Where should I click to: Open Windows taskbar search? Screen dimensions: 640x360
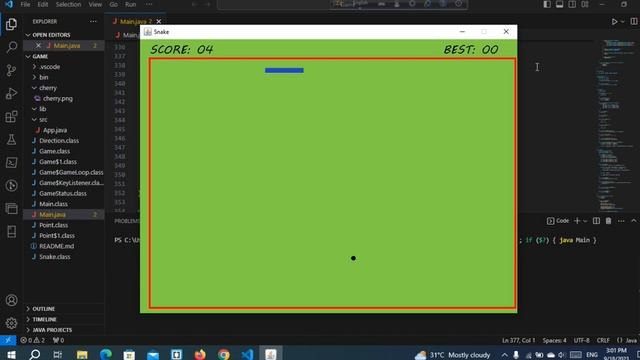point(35,354)
